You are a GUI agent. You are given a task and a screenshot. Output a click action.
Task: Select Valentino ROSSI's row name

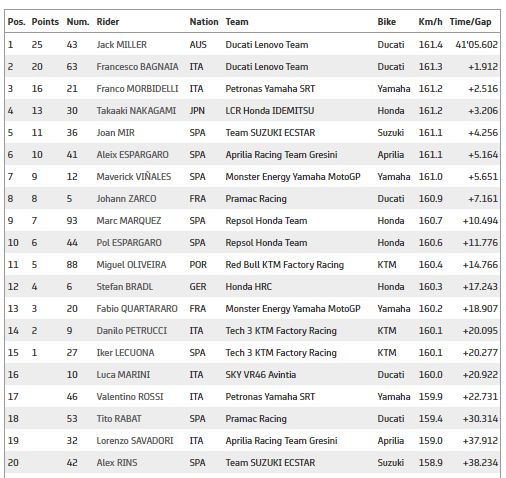tap(130, 397)
